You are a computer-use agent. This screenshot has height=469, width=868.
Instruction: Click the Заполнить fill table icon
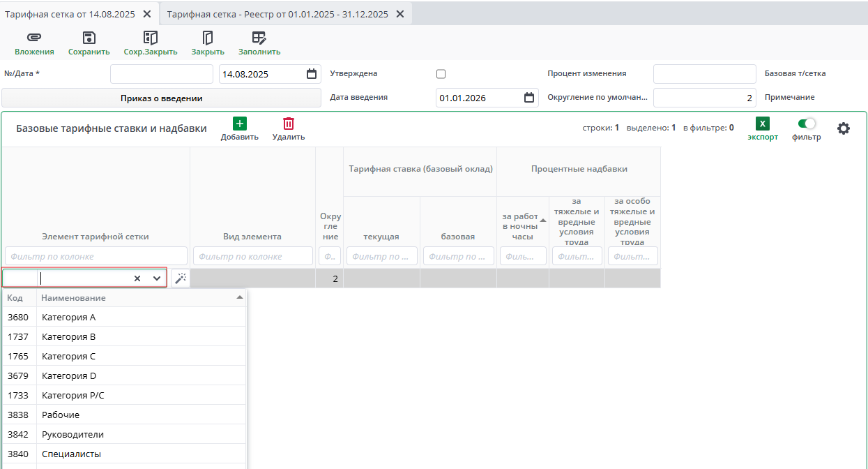259,38
